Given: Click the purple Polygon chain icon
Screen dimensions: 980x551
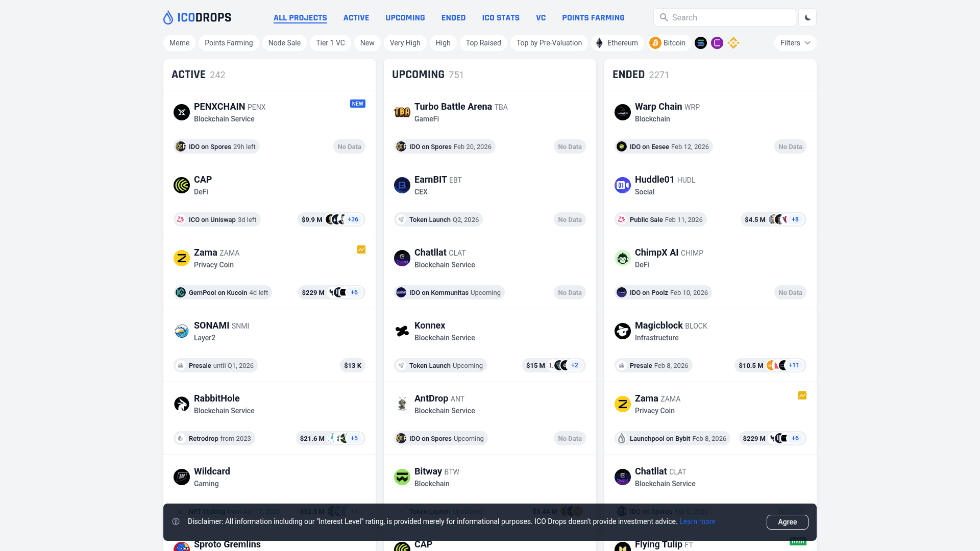Looking at the screenshot, I should click(x=717, y=43).
